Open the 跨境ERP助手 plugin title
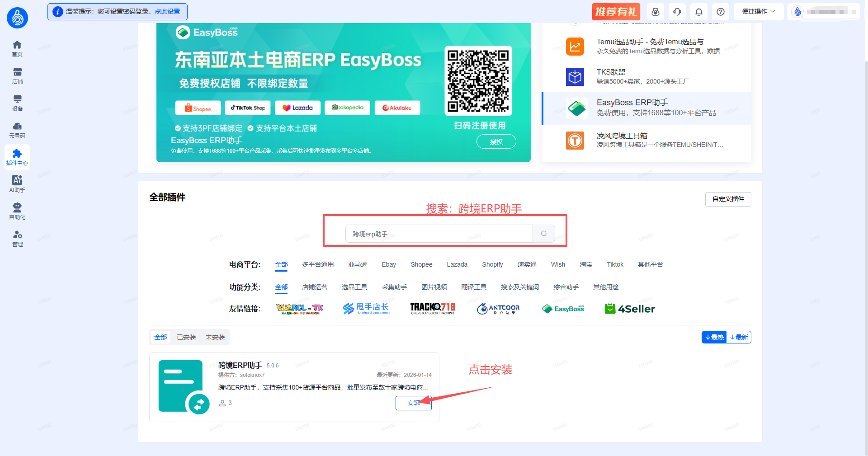 (x=240, y=365)
